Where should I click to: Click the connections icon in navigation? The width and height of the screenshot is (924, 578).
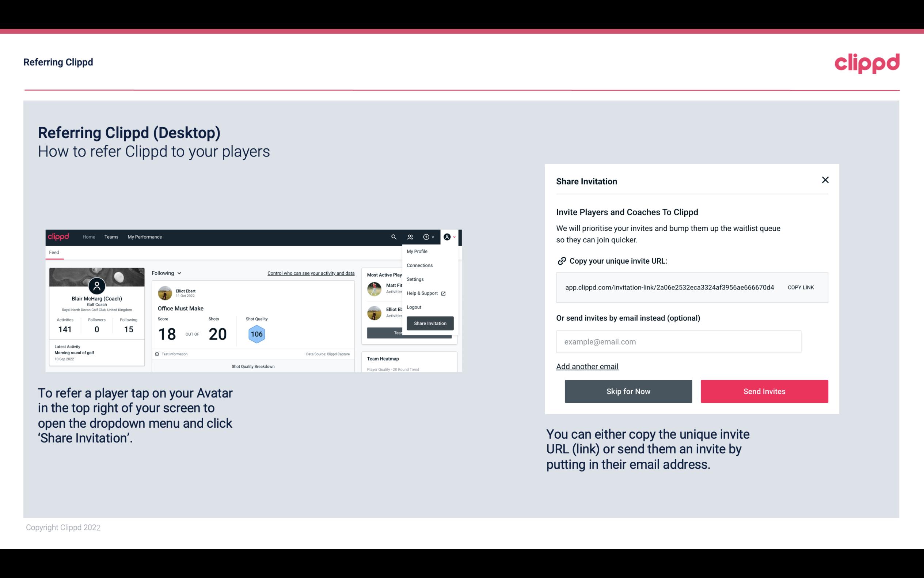410,237
